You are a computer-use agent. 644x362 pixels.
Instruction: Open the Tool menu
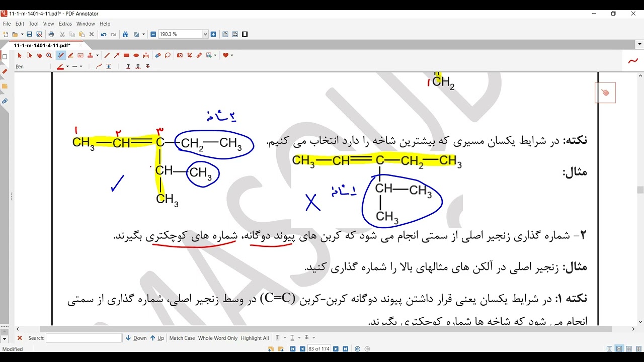click(x=33, y=24)
